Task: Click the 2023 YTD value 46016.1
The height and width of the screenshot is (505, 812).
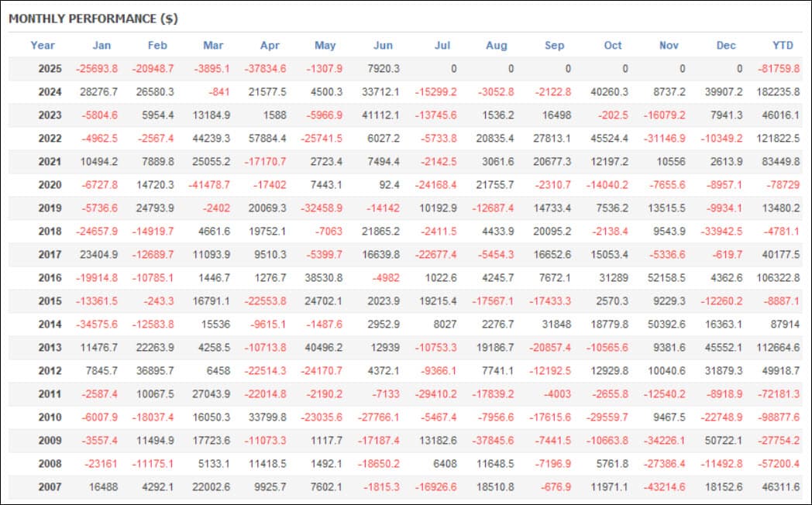Action: (x=780, y=115)
